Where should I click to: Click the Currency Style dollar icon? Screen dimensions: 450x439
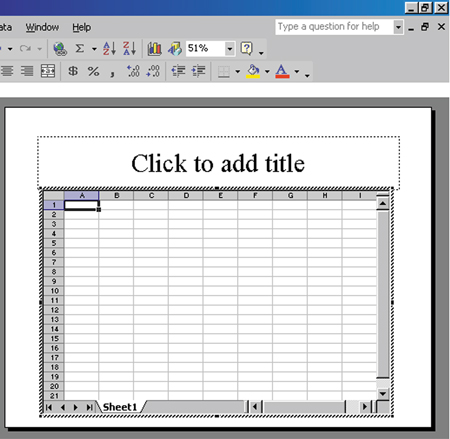click(73, 71)
